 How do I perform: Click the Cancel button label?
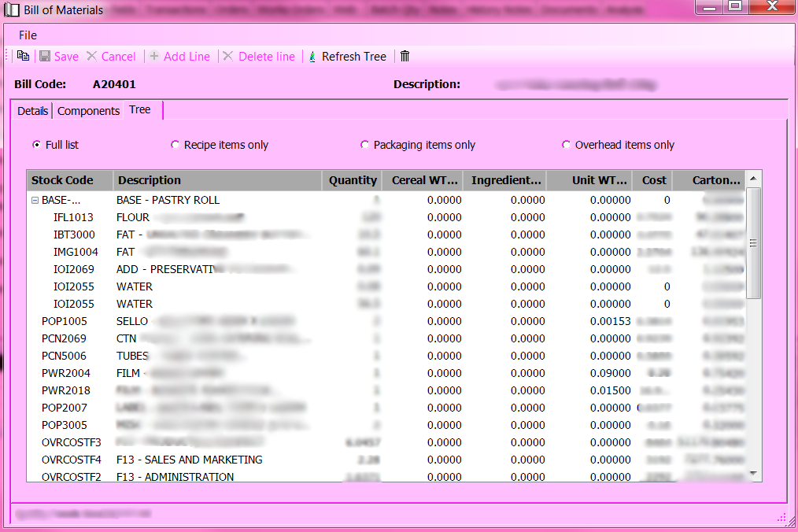click(x=119, y=57)
